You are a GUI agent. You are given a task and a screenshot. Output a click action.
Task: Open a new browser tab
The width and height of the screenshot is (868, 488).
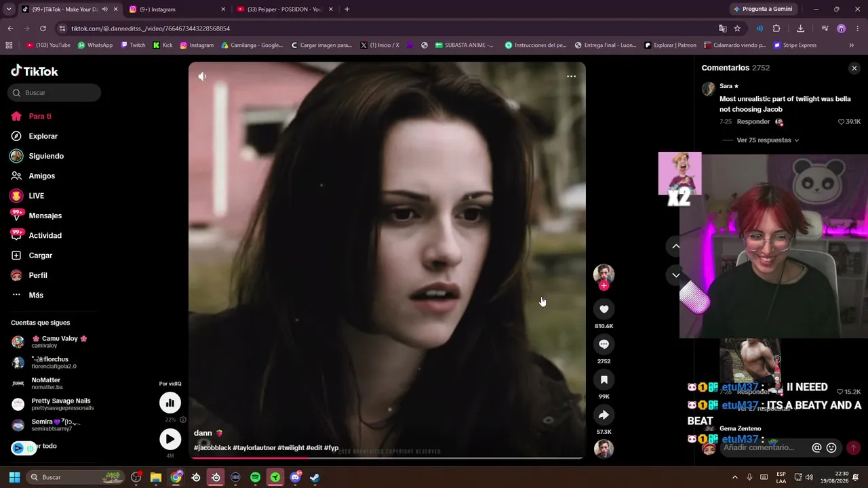click(x=347, y=9)
